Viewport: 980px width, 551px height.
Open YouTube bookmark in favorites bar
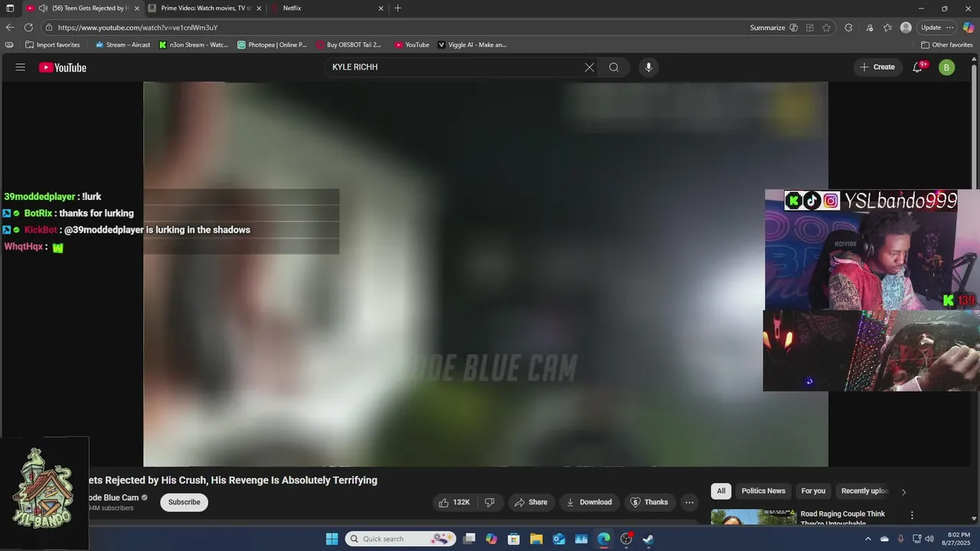[x=412, y=44]
